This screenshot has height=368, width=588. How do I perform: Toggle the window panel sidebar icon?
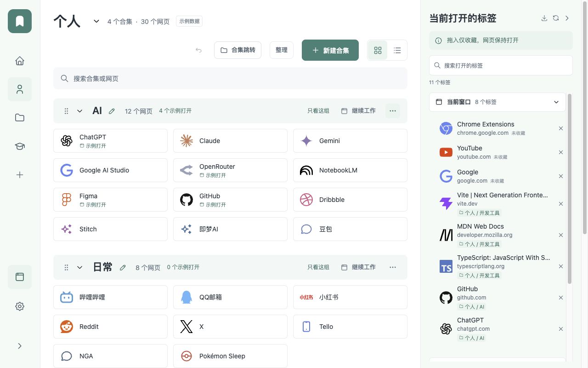[20, 277]
